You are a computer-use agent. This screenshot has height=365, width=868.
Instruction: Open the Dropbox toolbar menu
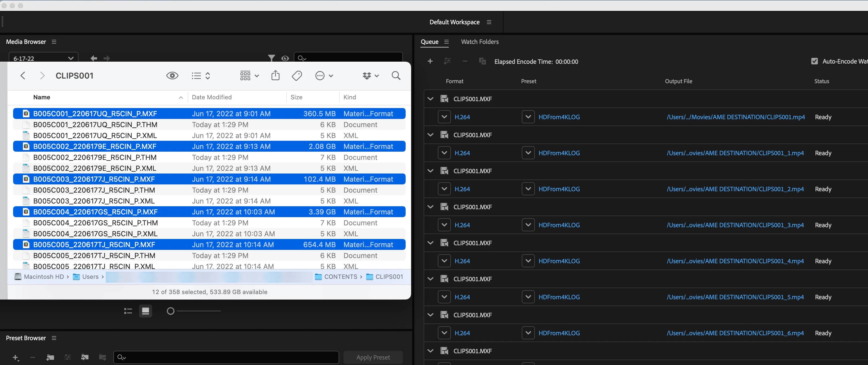coord(370,76)
